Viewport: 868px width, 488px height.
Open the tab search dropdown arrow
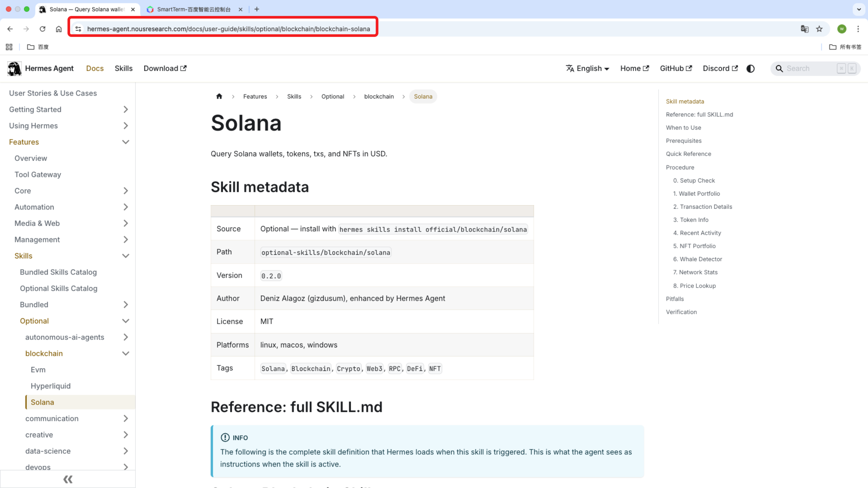[859, 9]
